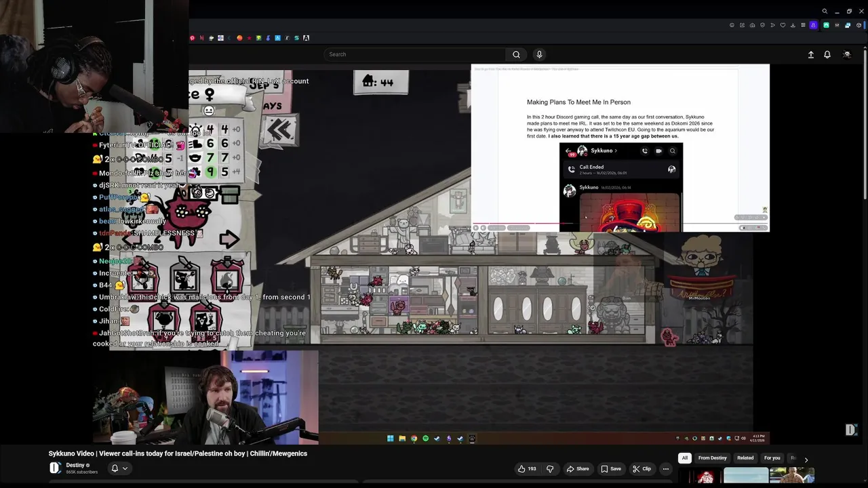Click the Spotify icon in streamed taskbar
This screenshot has width=868, height=488.
tap(425, 439)
